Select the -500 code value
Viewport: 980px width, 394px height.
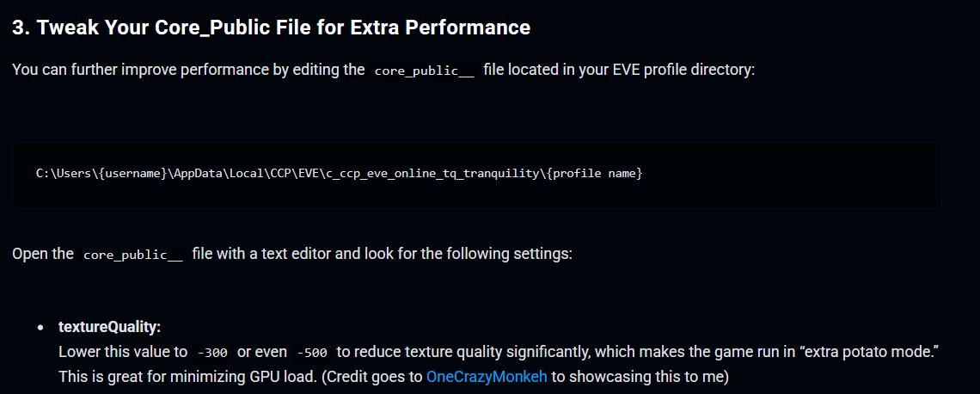point(311,352)
